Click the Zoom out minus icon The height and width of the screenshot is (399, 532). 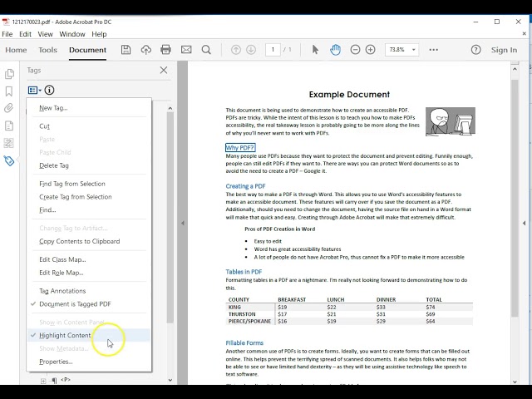pos(356,50)
